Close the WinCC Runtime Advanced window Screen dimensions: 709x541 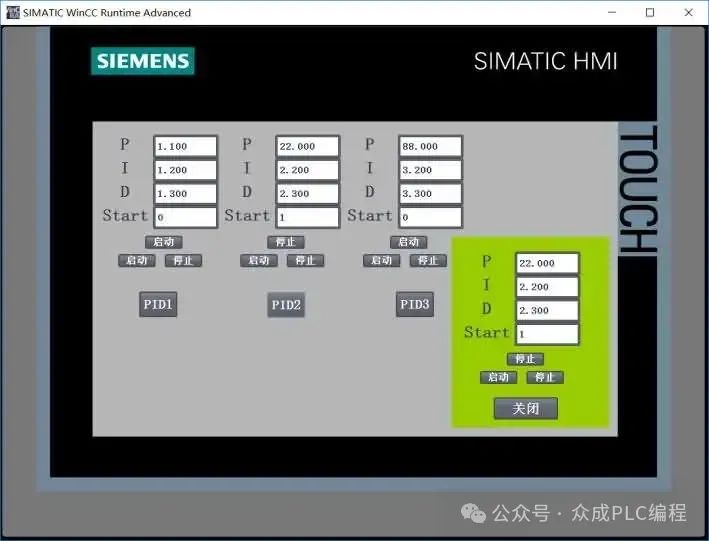tap(688, 12)
